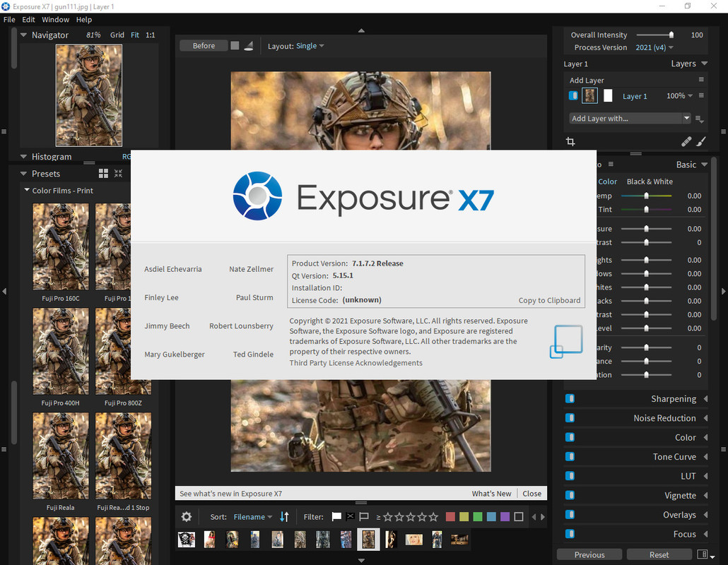Click Copy to Clipboard in About dialog
Screen dimensions: 728x565
549,300
